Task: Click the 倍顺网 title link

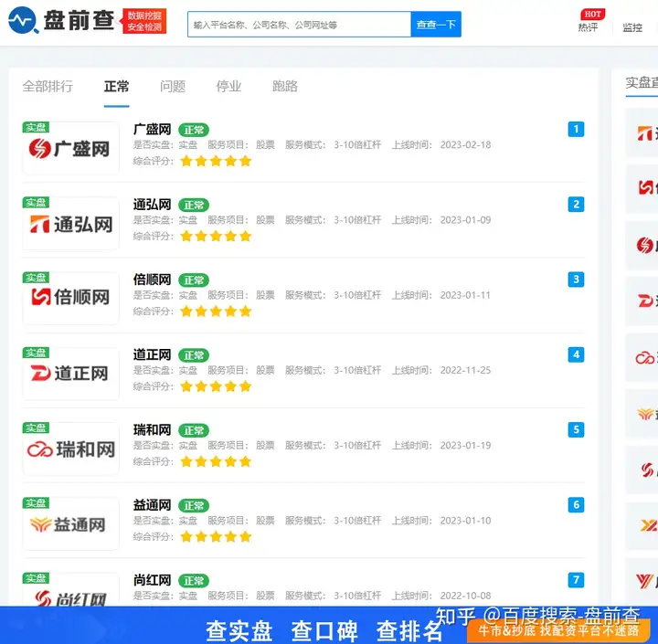Action: 152,280
